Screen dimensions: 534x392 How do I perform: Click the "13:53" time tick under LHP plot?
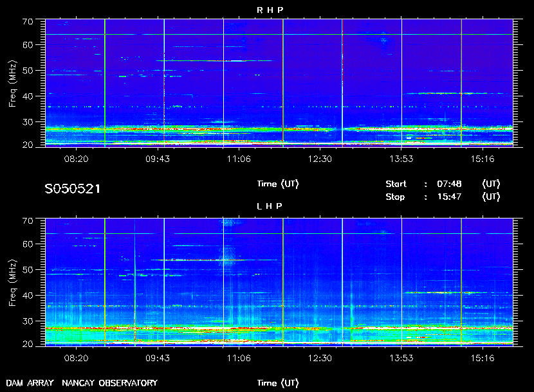[x=401, y=358]
